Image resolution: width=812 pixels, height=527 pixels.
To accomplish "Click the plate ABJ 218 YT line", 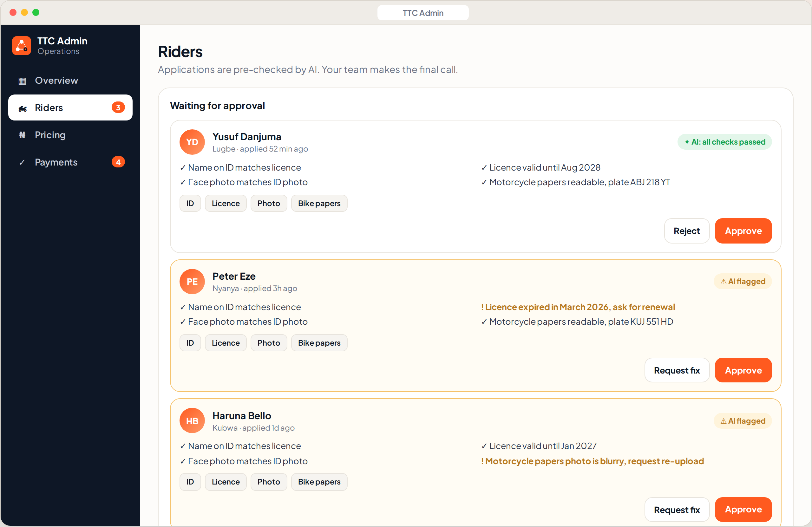I will [x=575, y=182].
